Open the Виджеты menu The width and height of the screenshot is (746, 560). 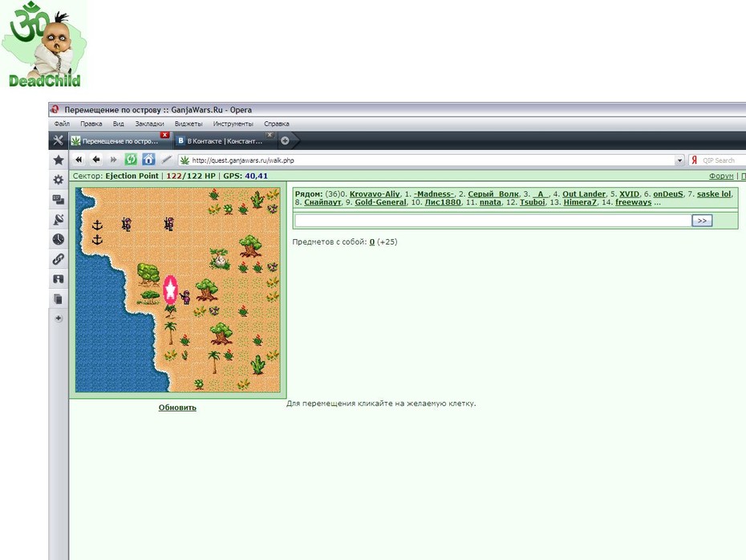click(x=189, y=124)
